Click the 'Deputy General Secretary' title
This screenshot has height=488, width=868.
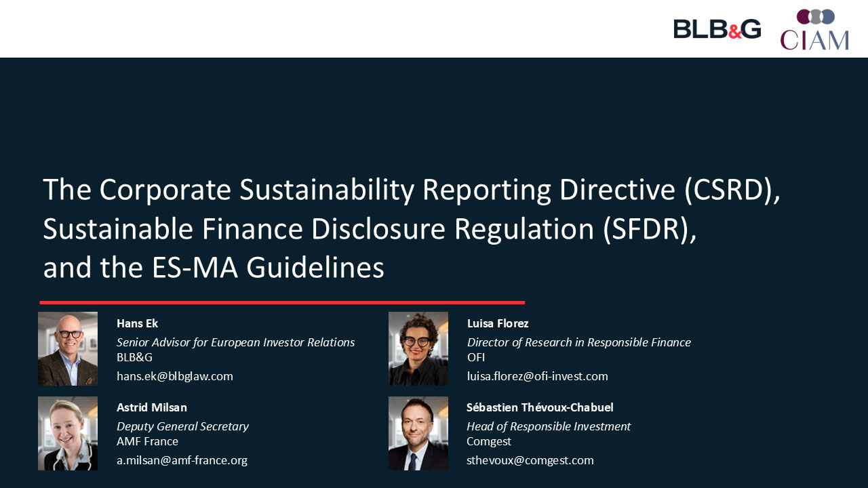[182, 426]
